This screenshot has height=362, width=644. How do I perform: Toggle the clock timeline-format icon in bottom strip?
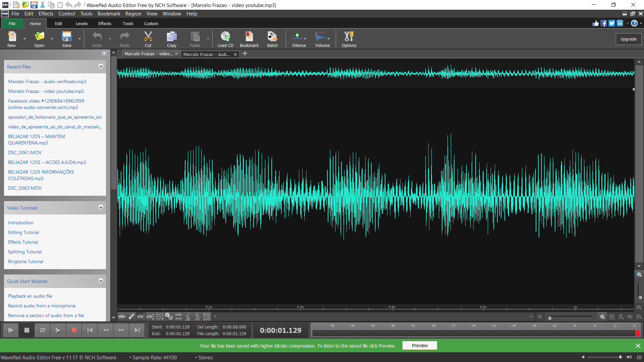pyautogui.click(x=169, y=316)
